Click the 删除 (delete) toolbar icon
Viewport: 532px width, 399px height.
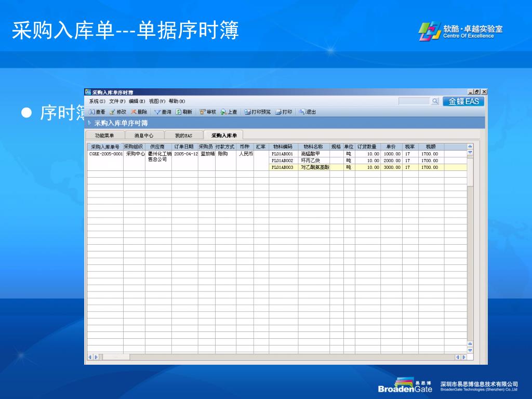pyautogui.click(x=134, y=112)
